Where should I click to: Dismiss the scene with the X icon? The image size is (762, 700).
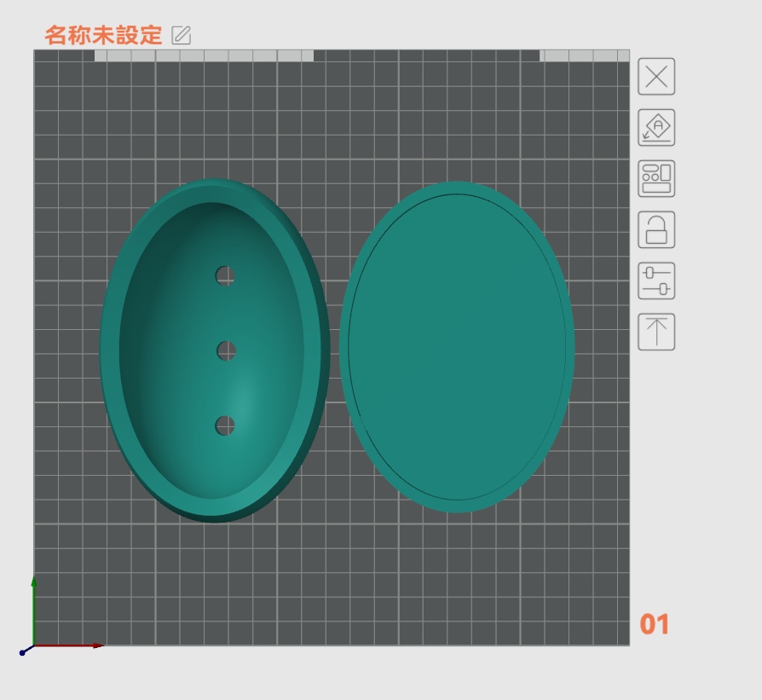click(656, 77)
